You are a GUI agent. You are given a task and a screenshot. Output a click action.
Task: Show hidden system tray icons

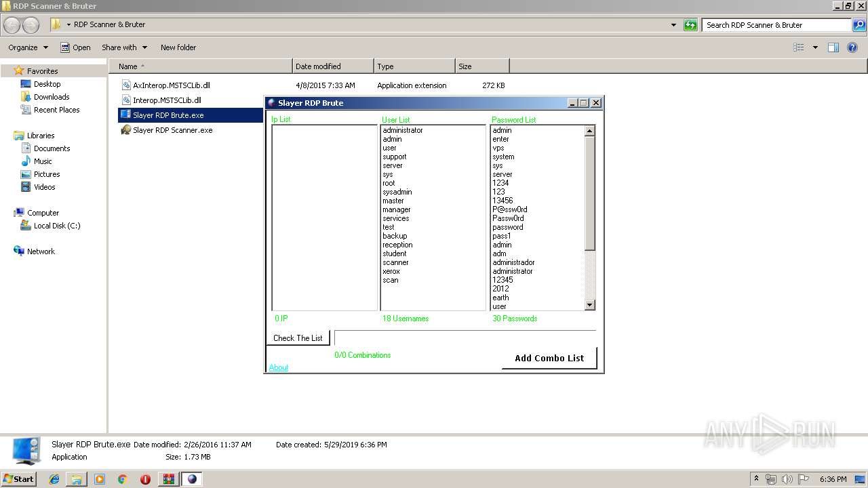point(757,479)
